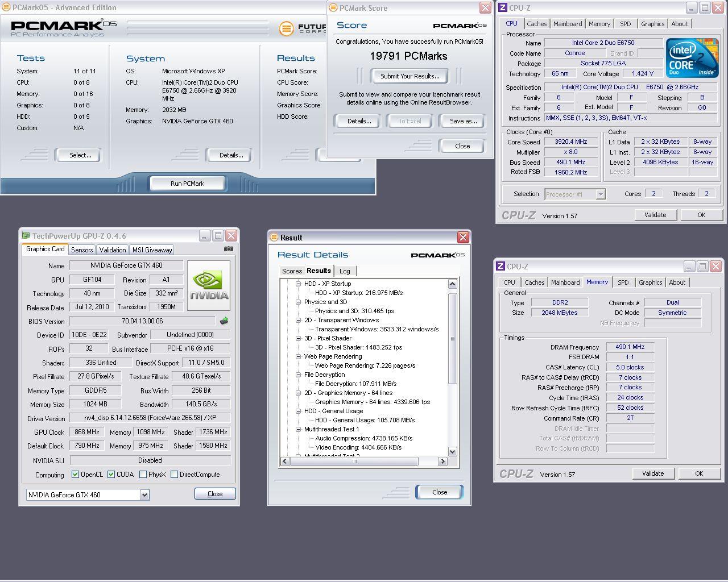Minimize the CPU-Z CPU window
This screenshot has height=582, width=728.
pos(691,7)
